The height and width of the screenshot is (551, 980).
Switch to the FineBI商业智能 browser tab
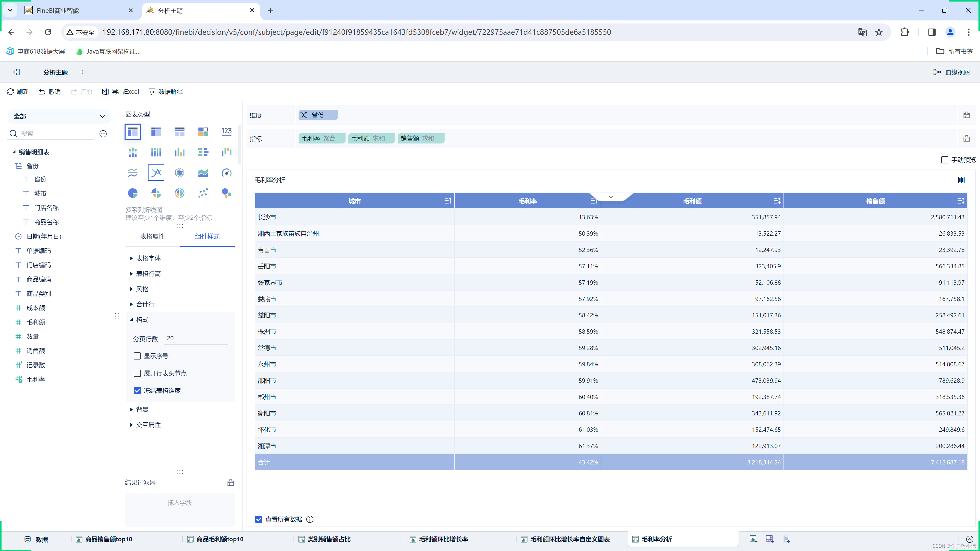point(78,10)
